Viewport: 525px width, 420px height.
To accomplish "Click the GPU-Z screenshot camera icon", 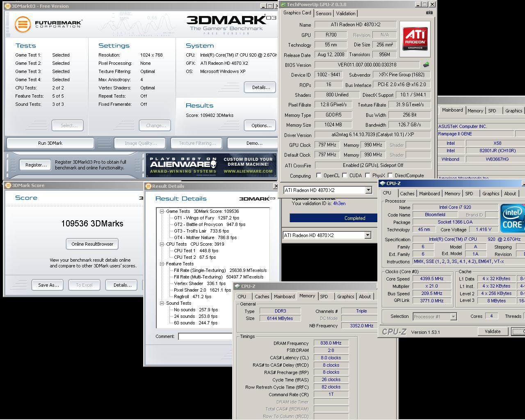I will [x=429, y=13].
